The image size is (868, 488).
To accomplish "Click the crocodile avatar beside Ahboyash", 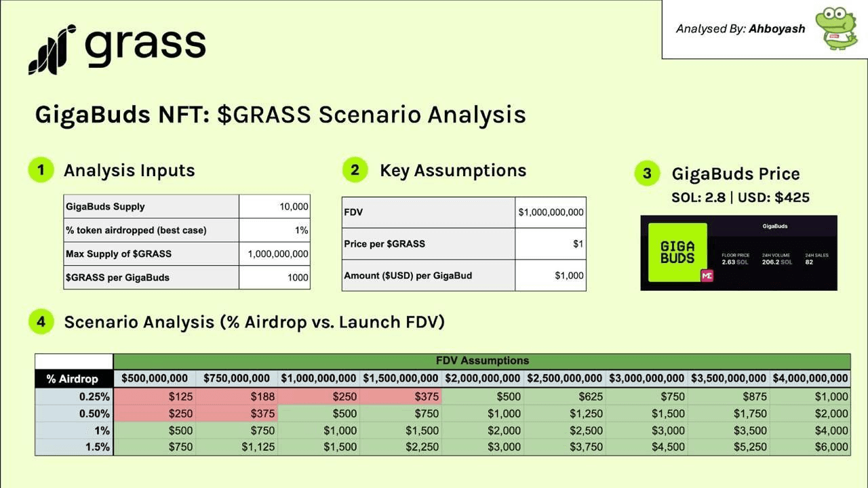I will 836,28.
